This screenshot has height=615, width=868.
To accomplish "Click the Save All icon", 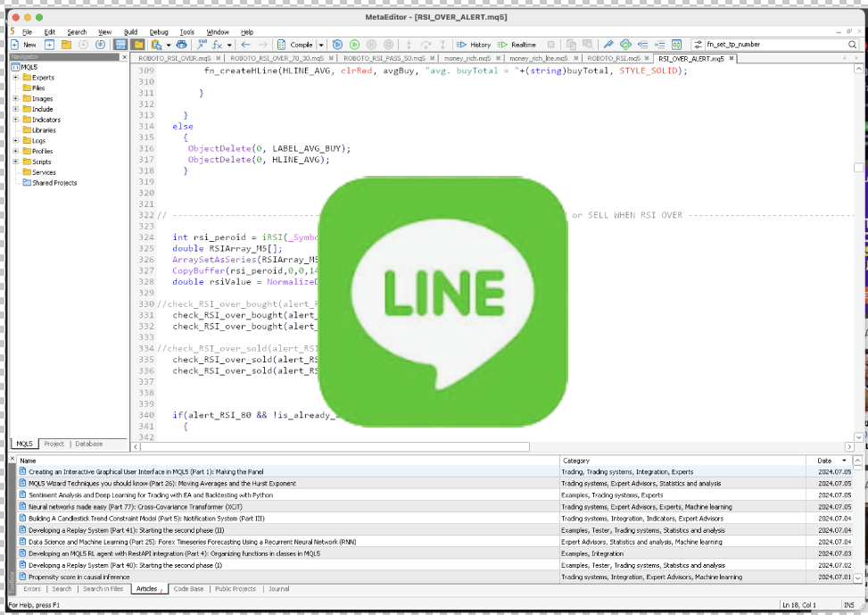I will [x=100, y=45].
